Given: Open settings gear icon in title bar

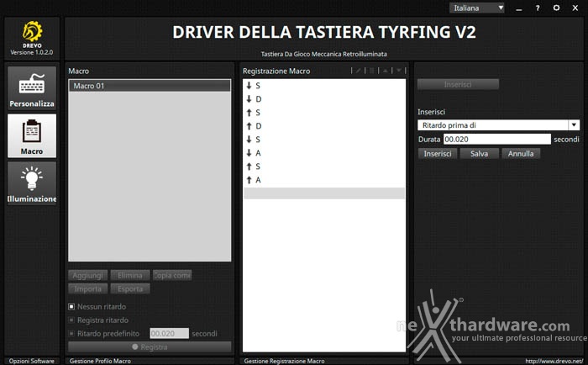Looking at the screenshot, I should pyautogui.click(x=556, y=8).
